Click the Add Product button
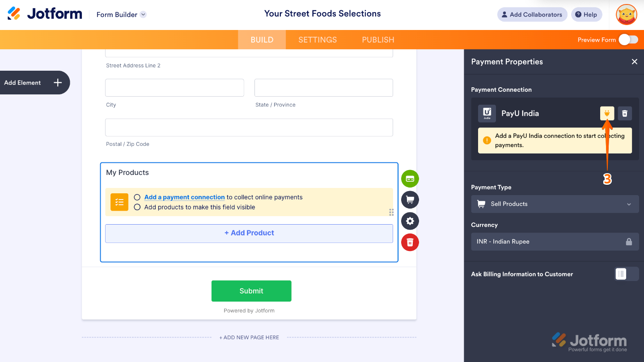 coord(249,233)
